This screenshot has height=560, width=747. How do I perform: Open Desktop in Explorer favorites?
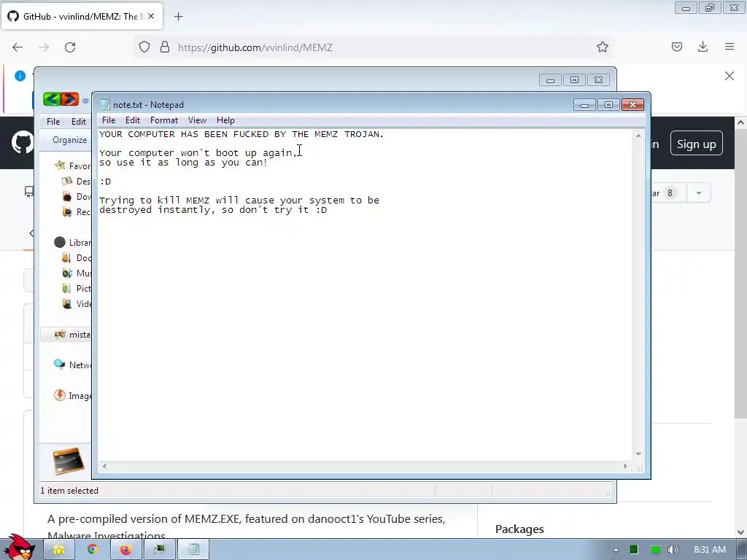click(76, 182)
